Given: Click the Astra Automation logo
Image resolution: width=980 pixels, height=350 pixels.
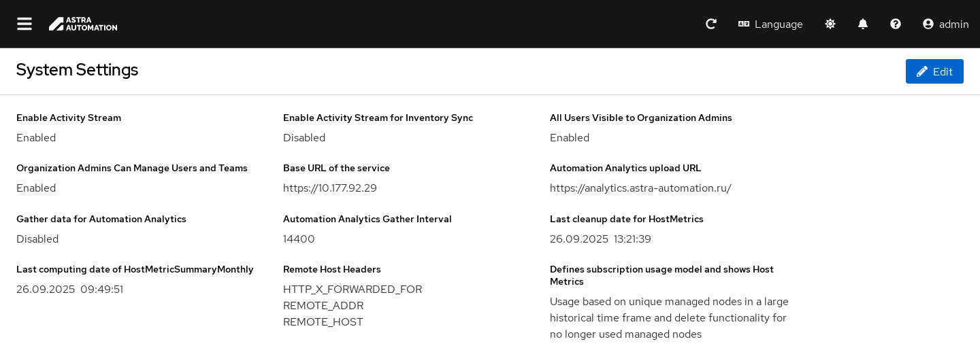Looking at the screenshot, I should click(x=83, y=24).
